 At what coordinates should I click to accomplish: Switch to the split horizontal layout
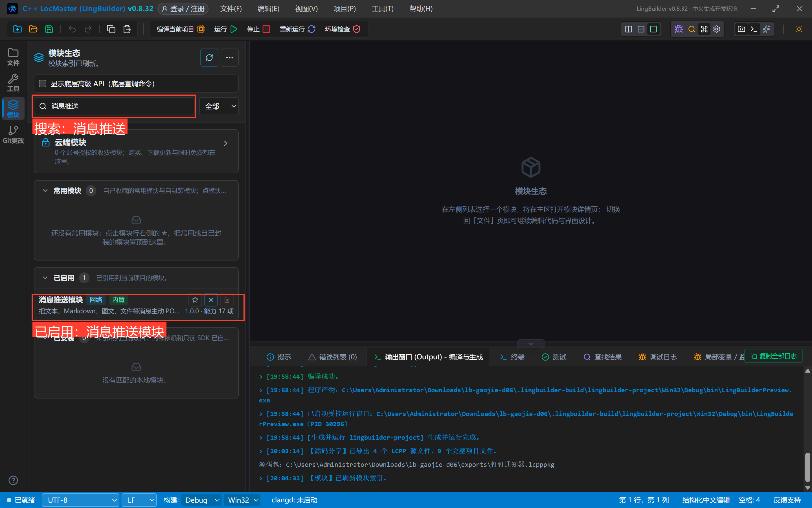point(641,29)
